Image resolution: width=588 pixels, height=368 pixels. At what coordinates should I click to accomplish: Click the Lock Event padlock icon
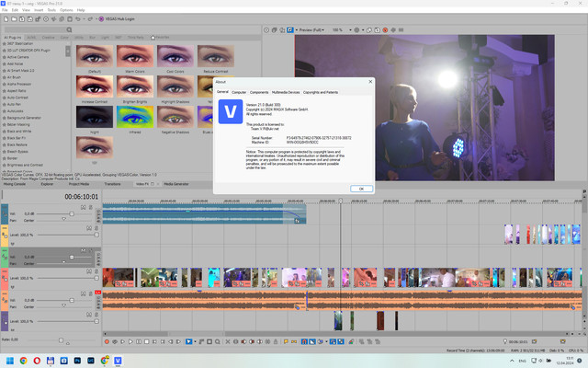(x=276, y=341)
